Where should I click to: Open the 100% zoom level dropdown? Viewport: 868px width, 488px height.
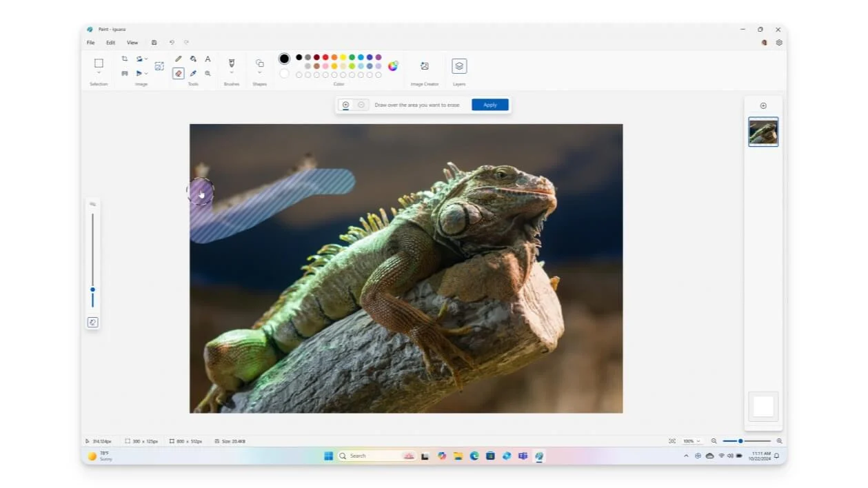pos(691,441)
